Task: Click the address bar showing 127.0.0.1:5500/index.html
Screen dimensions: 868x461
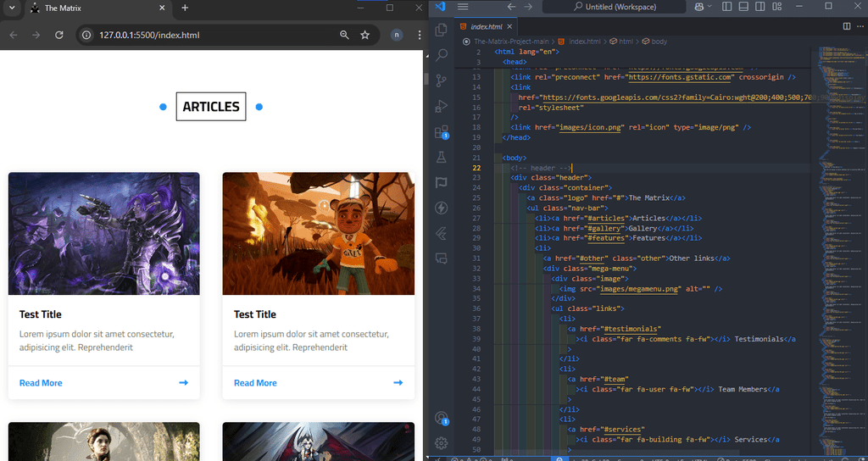Action: pyautogui.click(x=149, y=35)
